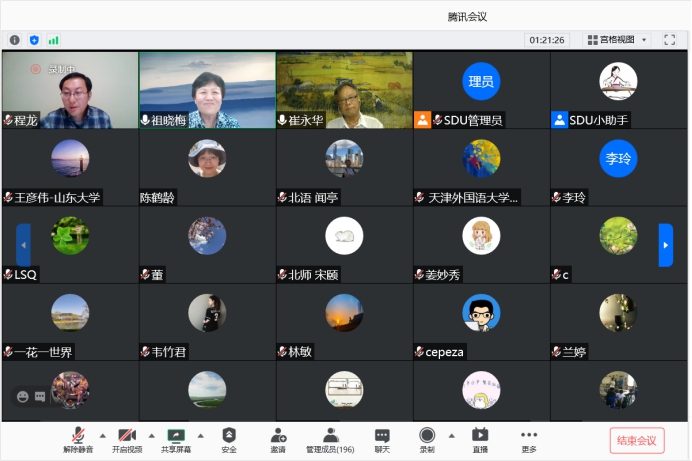
Task: Start screen sharing via 共享屏幕
Action: [177, 439]
